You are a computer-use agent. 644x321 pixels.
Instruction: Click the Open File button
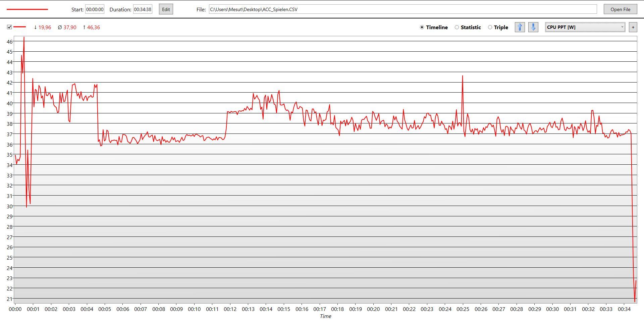click(620, 9)
